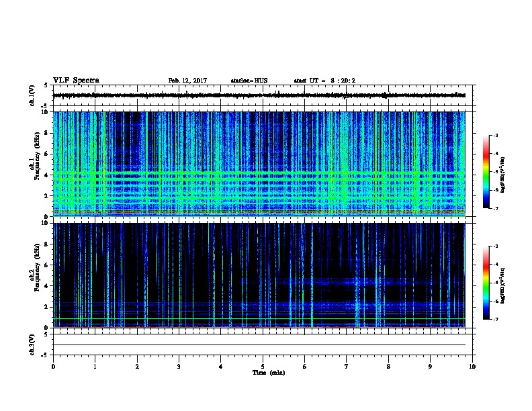Click the "ch.3(V)" axis label

tap(32, 345)
